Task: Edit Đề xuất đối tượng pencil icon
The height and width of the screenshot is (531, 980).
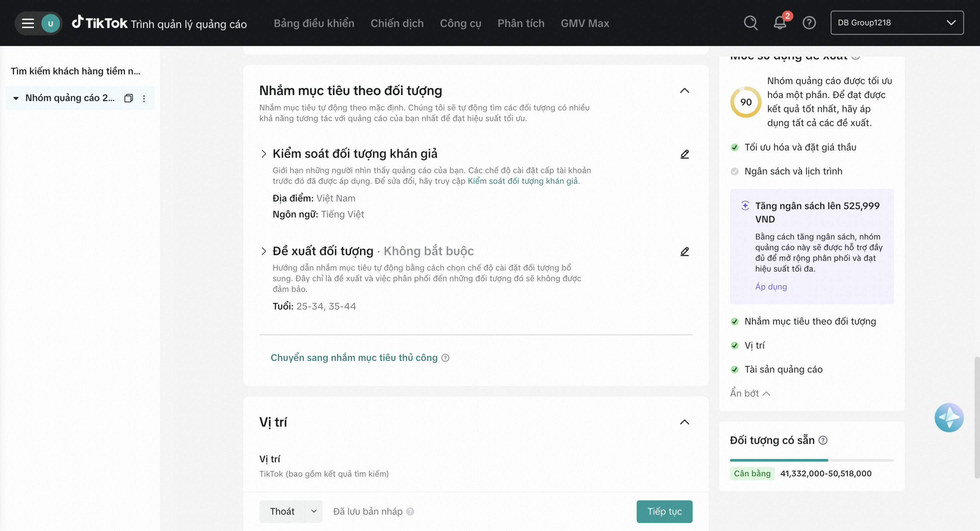Action: pos(684,251)
